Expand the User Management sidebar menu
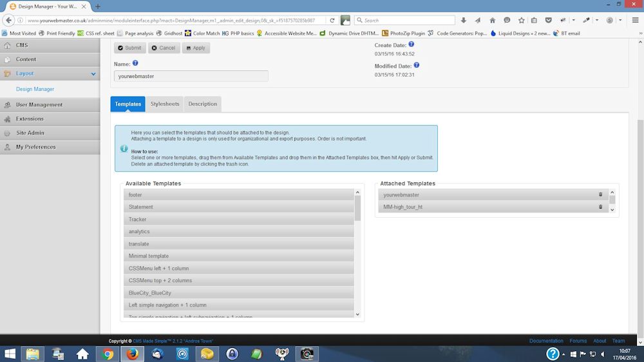This screenshot has height=362, width=644. click(39, 104)
